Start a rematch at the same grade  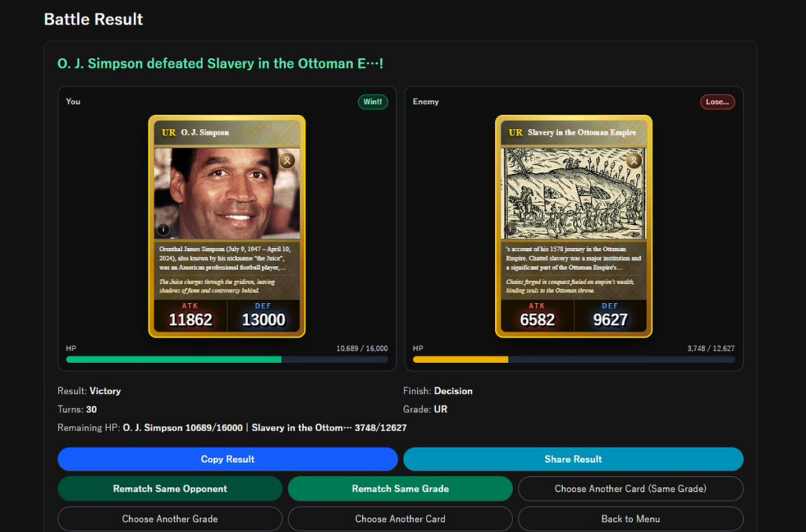(400, 489)
